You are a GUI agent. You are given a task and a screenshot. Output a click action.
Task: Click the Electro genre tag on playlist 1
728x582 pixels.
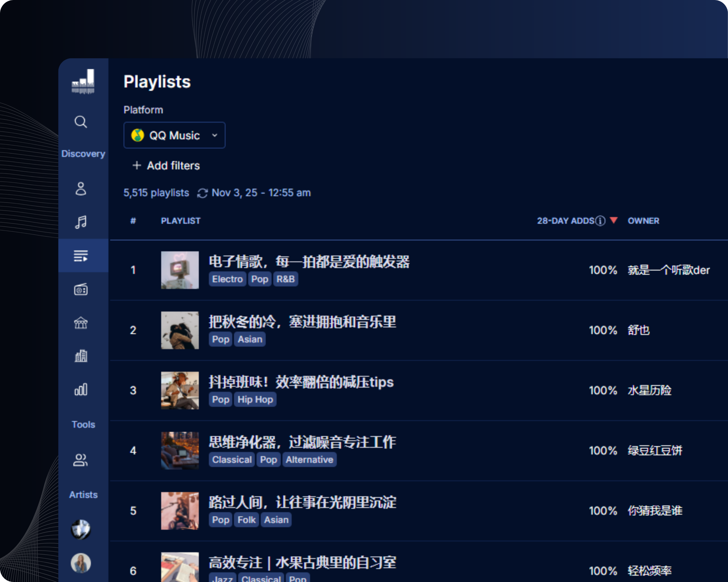tap(227, 279)
